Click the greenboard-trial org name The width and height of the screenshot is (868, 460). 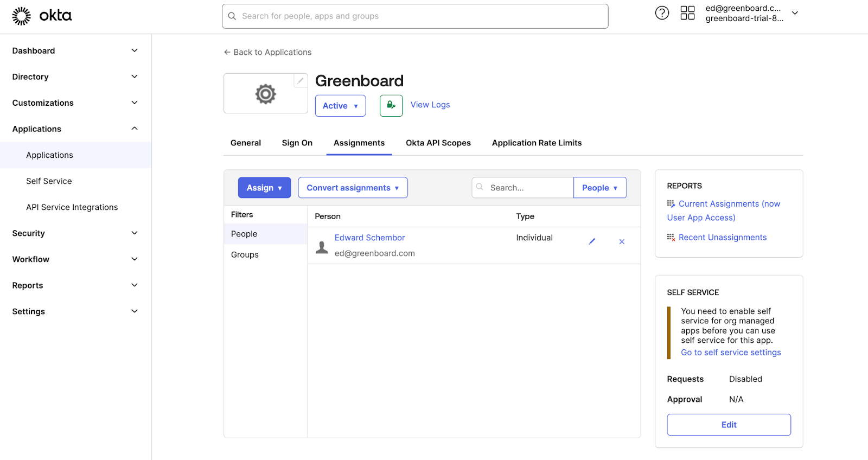pos(744,18)
